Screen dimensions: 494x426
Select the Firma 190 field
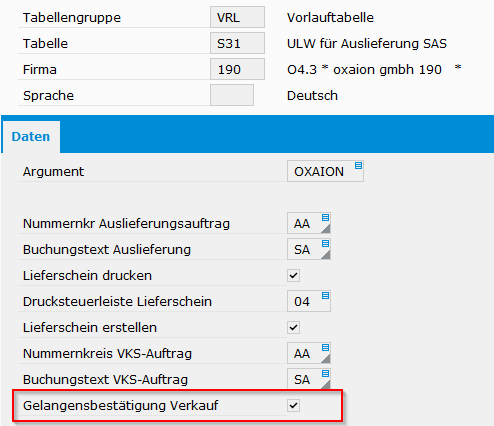point(237,69)
